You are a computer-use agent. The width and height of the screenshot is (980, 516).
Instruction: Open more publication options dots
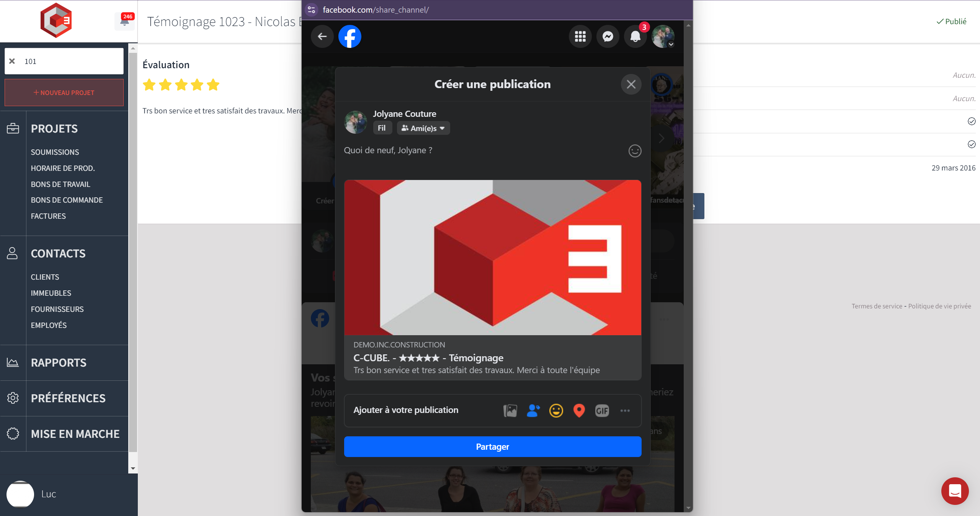625,411
